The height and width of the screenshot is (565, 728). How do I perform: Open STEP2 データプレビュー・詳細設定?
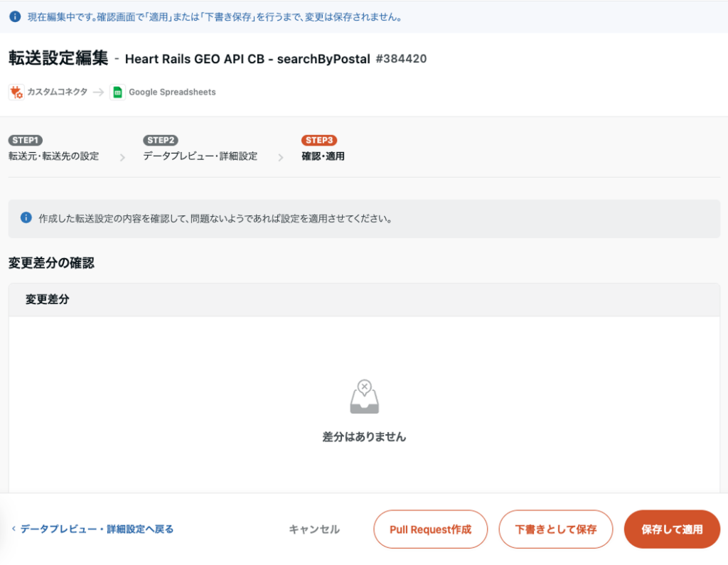(x=200, y=156)
